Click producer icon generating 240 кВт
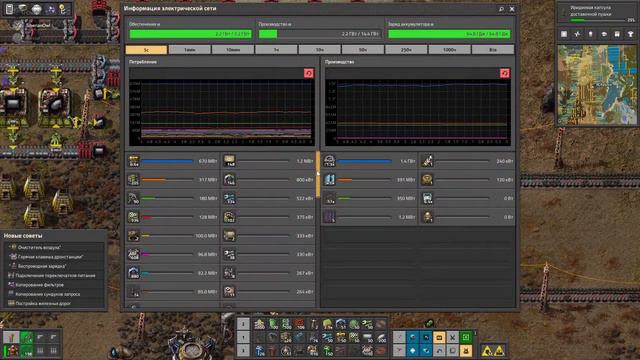 tap(427, 161)
